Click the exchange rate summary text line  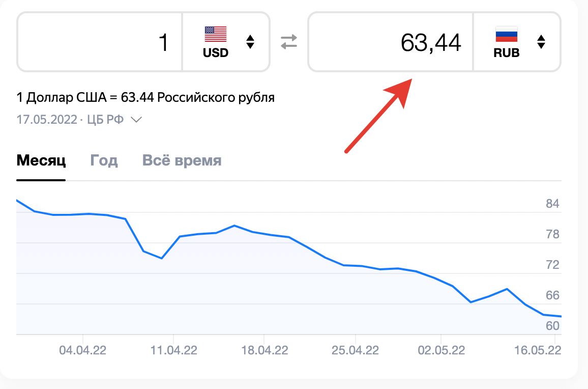[x=145, y=97]
